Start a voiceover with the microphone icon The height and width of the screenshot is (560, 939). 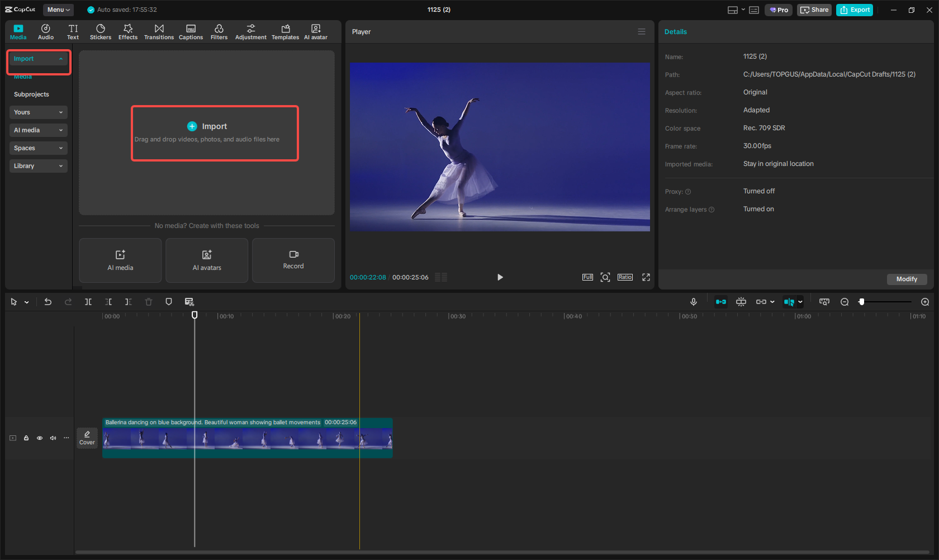[x=693, y=302]
